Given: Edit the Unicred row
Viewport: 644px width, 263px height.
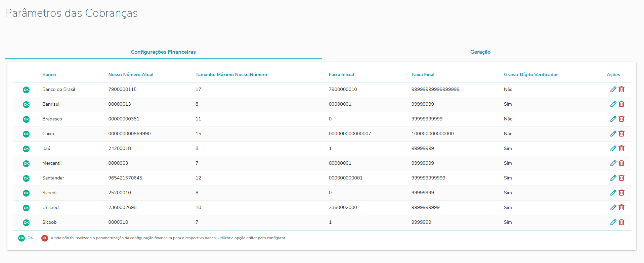Looking at the screenshot, I should [x=613, y=207].
